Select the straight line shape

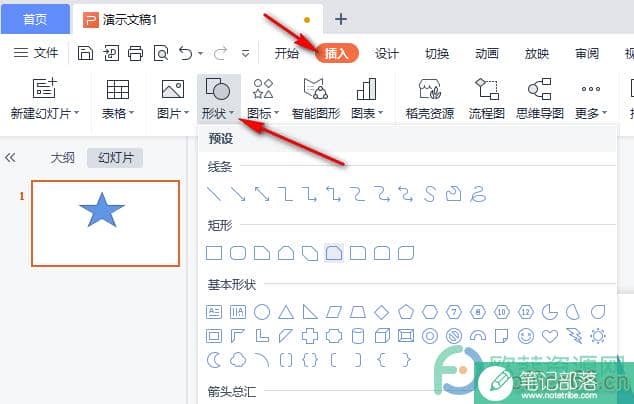click(x=214, y=194)
